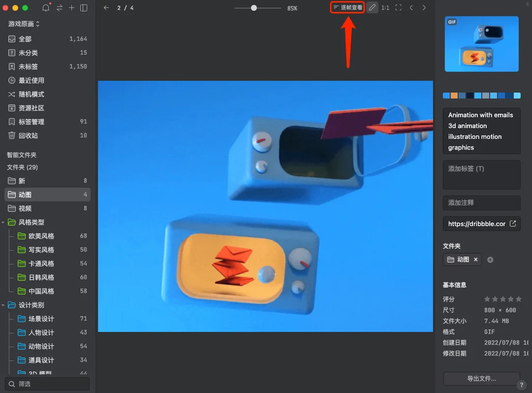Click the 导出文件 button
The width and height of the screenshot is (532, 393).
coord(481,379)
